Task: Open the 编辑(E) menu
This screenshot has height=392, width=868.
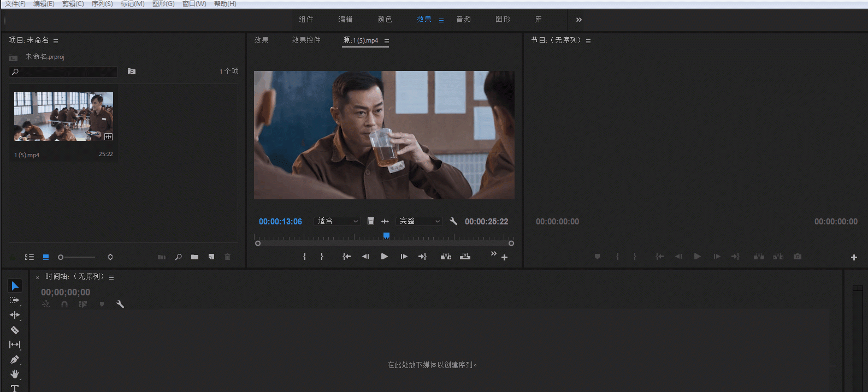Action: (x=44, y=4)
